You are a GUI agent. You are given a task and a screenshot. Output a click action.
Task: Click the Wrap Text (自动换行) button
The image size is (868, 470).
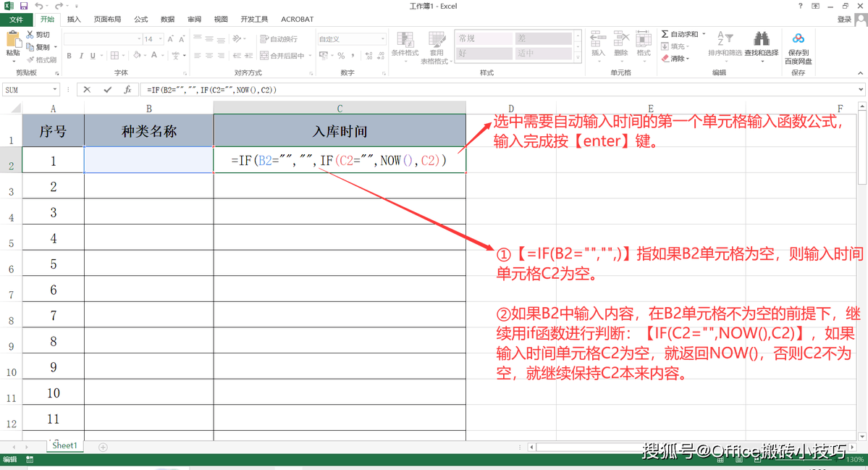pyautogui.click(x=279, y=39)
